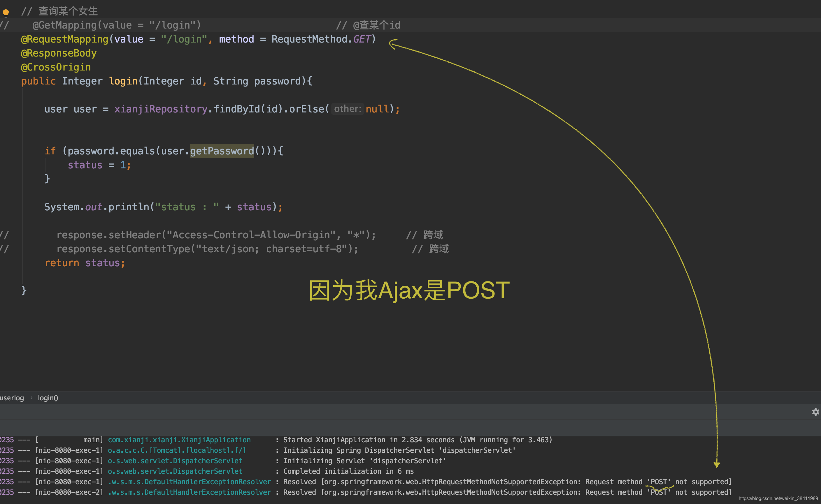Click the 'return status;' line
Viewport: 821px width, 504px height.
tap(85, 263)
